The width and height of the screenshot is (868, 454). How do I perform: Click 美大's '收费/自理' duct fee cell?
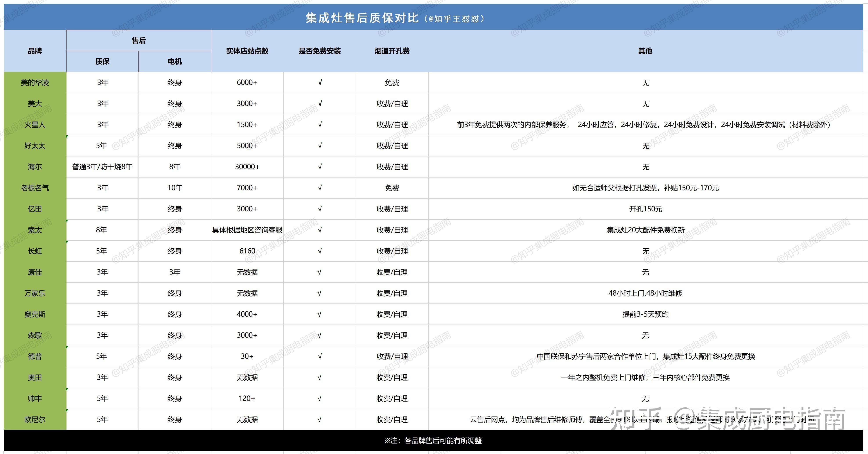pyautogui.click(x=392, y=104)
